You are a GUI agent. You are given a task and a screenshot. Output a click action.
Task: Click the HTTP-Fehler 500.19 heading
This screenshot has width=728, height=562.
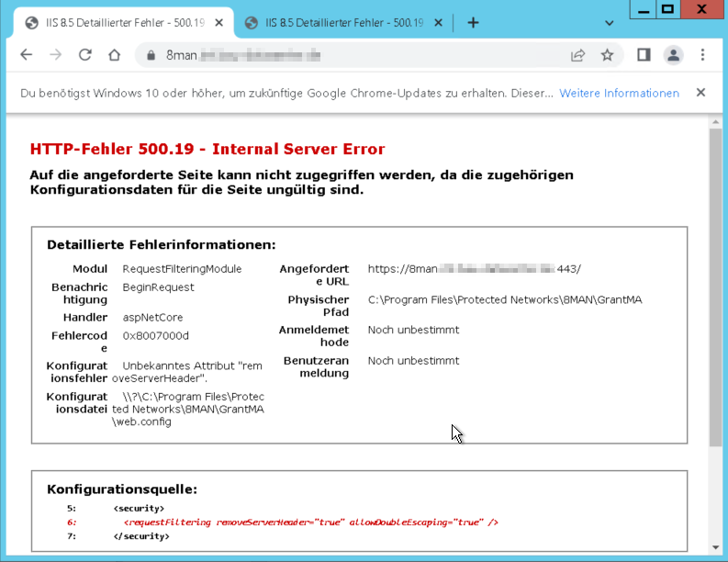pyautogui.click(x=207, y=149)
